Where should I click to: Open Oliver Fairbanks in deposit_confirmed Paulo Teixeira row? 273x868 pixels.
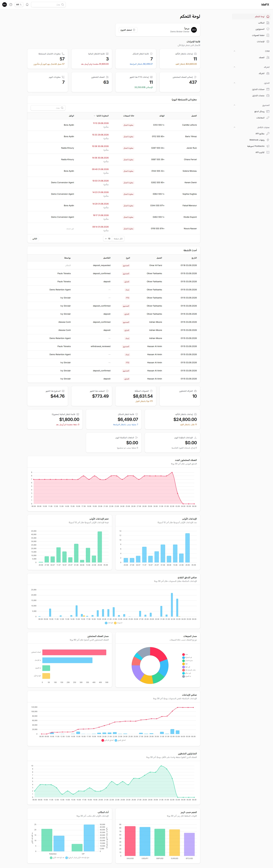pos(154,274)
